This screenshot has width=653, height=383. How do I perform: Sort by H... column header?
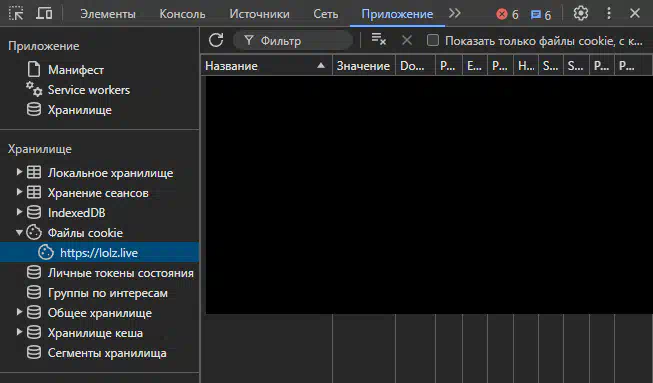coord(526,66)
